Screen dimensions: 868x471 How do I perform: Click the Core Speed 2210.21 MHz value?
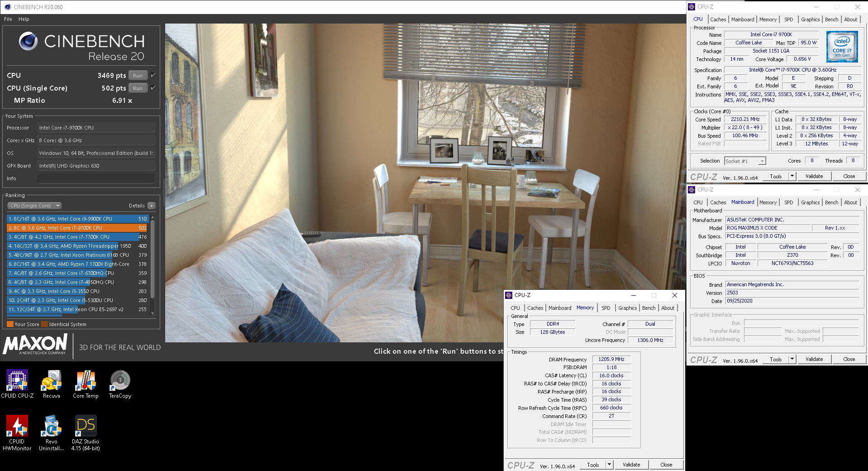745,120
